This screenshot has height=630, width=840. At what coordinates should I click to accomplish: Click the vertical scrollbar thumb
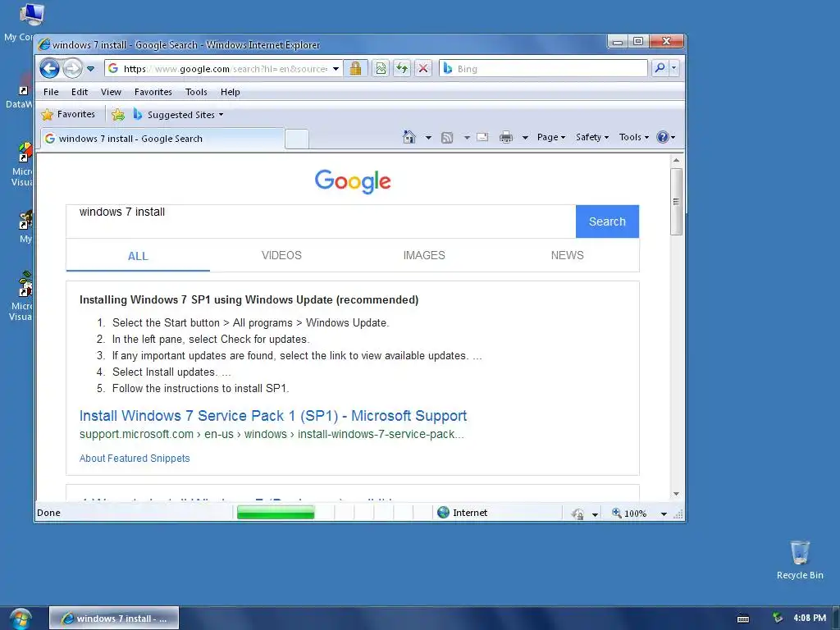[x=676, y=202]
